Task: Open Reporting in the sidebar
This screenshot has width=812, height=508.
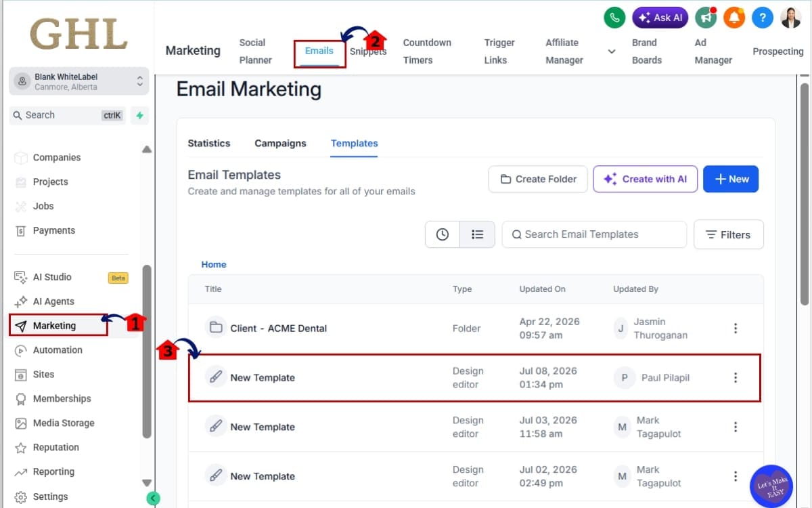Action: [53, 472]
